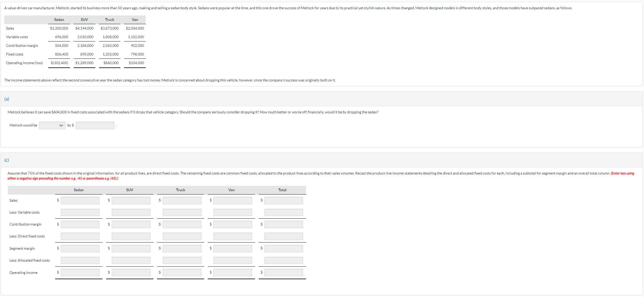The height and width of the screenshot is (298, 644).
Task: Click the Van Operating income field
Action: coord(233,273)
